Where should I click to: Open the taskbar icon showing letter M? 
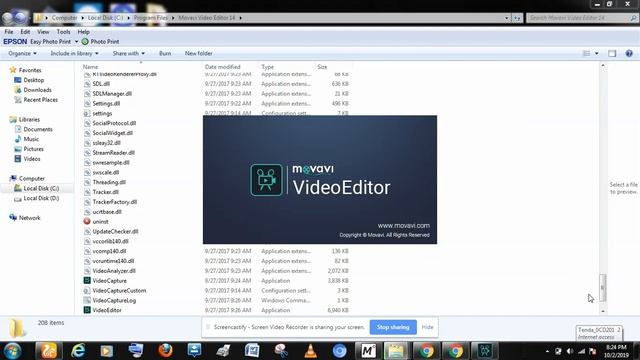tap(369, 351)
